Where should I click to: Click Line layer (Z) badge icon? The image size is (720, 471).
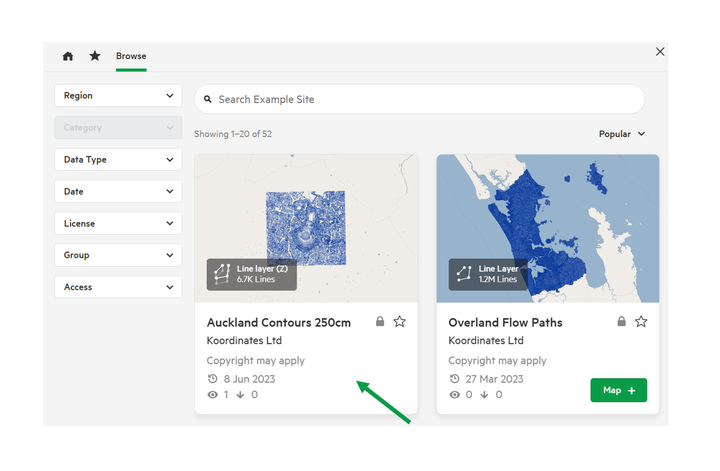[222, 274]
